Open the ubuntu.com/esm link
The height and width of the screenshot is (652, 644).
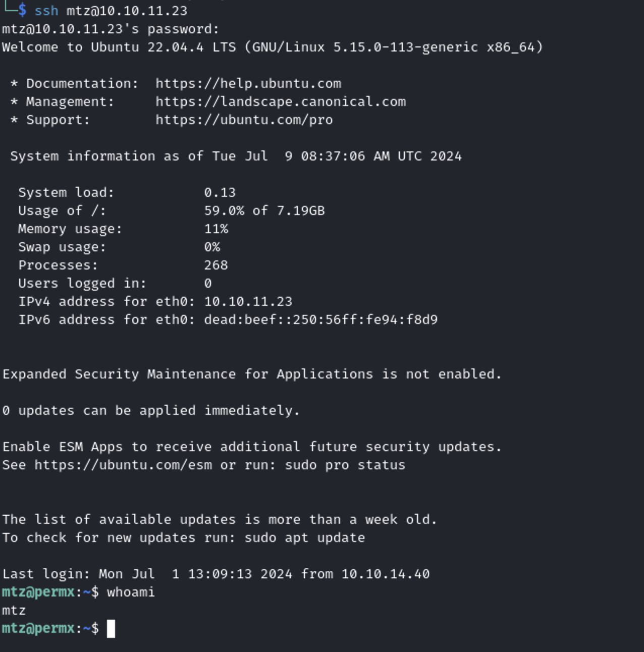pos(123,465)
